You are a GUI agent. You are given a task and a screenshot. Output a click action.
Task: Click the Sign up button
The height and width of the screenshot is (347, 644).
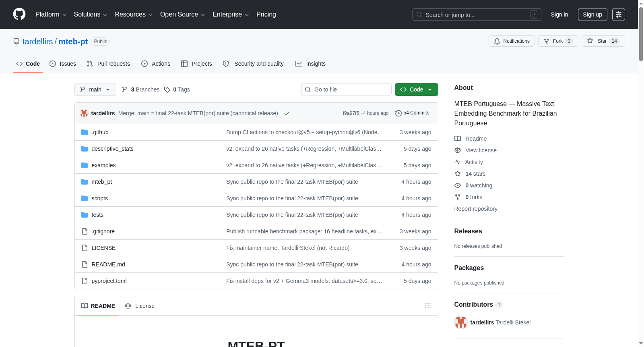tap(592, 15)
